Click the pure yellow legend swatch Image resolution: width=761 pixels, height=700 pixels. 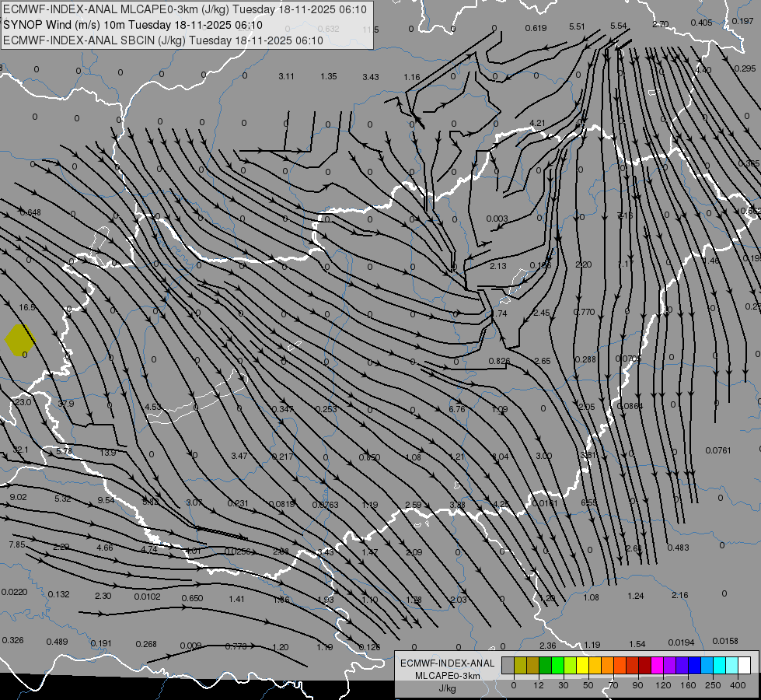coord(582,666)
